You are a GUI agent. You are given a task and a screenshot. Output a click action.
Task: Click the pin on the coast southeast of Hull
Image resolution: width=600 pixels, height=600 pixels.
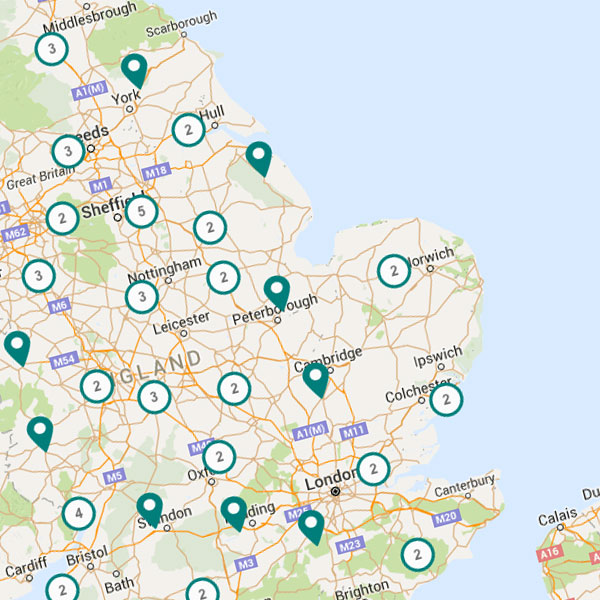[259, 159]
